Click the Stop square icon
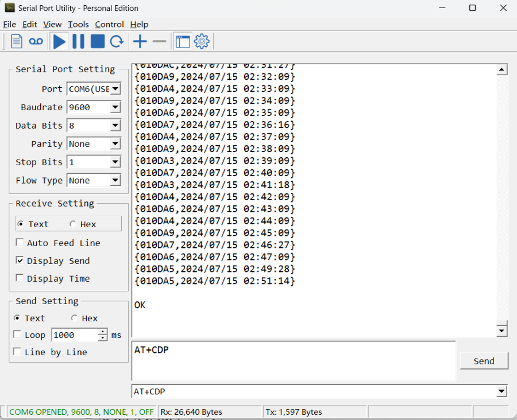 (x=98, y=41)
